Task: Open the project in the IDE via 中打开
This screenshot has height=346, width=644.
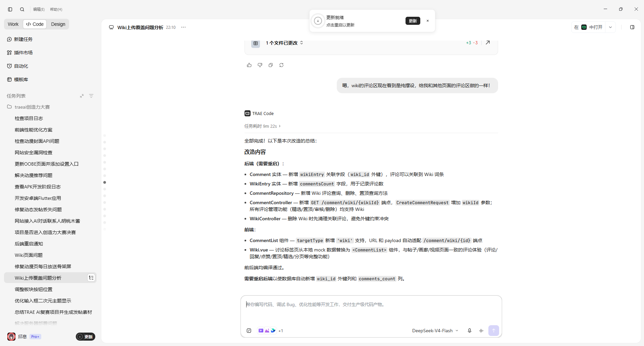Action: pos(588,27)
